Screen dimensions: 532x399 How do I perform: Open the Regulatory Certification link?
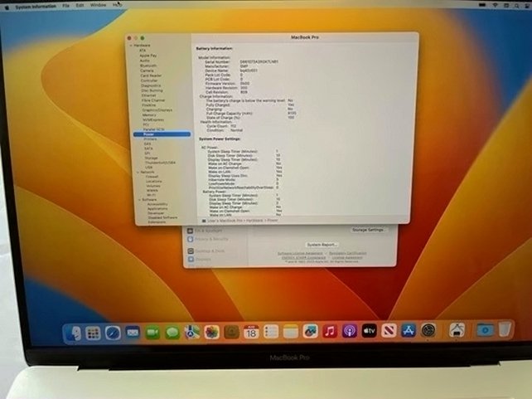tap(347, 253)
